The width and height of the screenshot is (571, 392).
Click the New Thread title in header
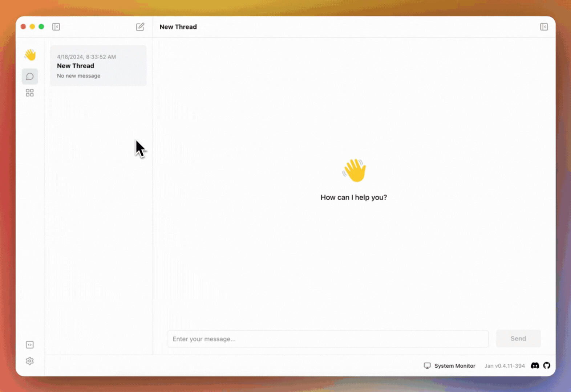(x=178, y=27)
